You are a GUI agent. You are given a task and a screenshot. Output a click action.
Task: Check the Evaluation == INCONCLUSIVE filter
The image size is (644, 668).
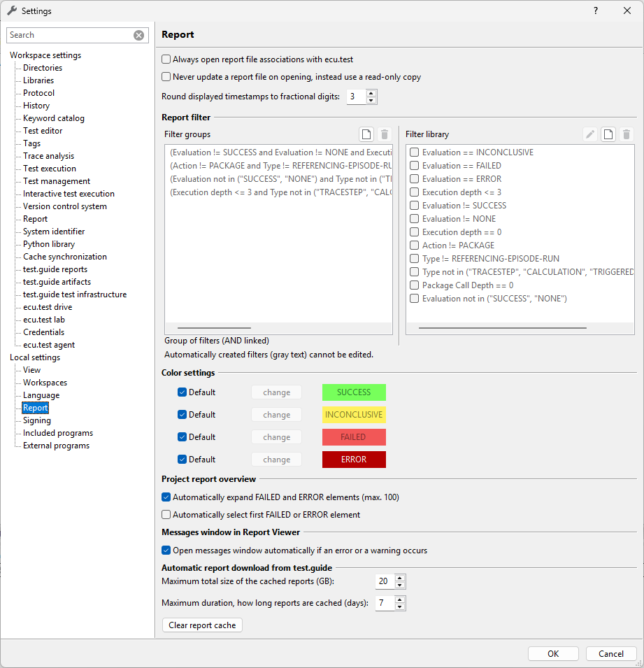(x=415, y=152)
